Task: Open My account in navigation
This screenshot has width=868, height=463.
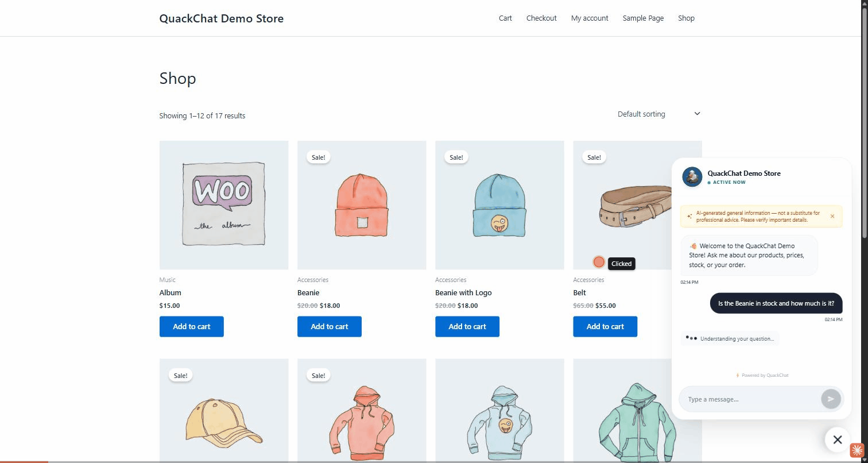Action: pyautogui.click(x=590, y=18)
